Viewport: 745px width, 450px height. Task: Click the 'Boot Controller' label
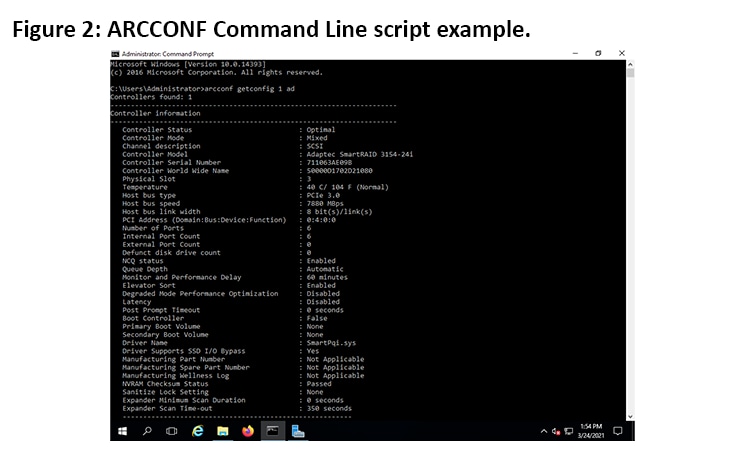pyautogui.click(x=153, y=318)
